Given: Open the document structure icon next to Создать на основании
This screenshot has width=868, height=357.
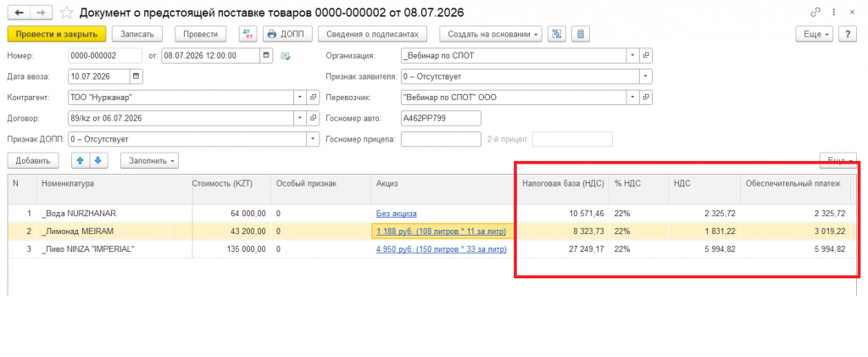Looking at the screenshot, I should coord(556,34).
